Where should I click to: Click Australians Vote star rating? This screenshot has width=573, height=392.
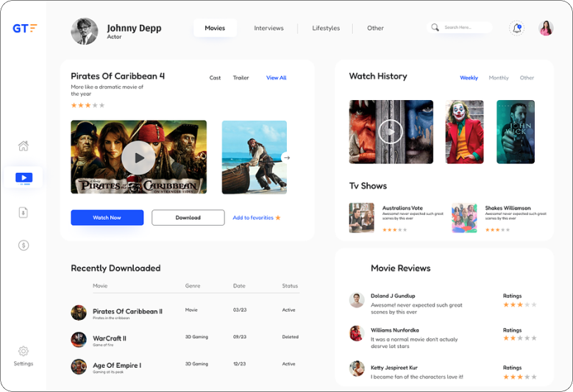point(395,229)
